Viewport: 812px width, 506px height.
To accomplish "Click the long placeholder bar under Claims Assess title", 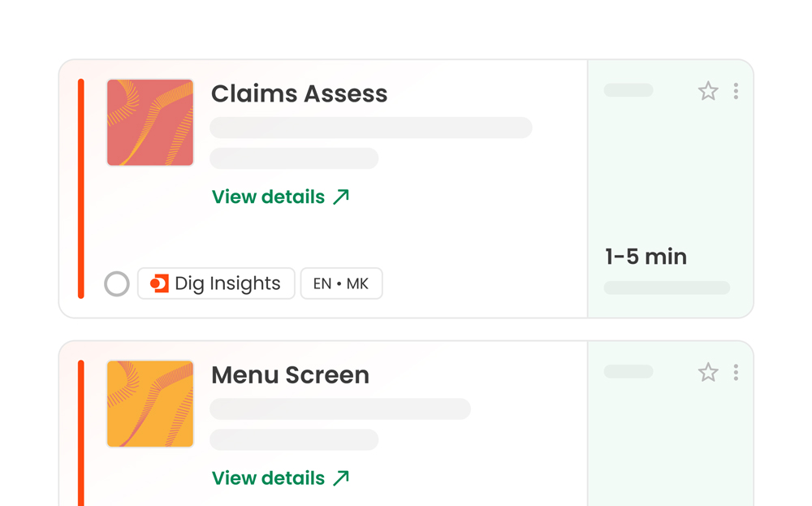I will [371, 128].
